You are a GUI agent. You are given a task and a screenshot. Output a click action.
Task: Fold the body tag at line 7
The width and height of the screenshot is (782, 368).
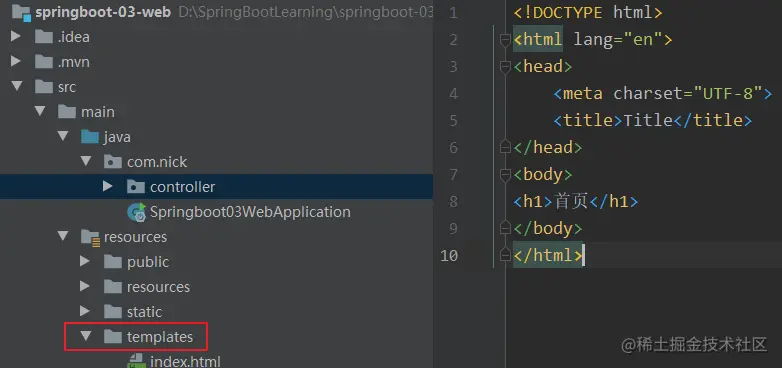[x=505, y=175]
